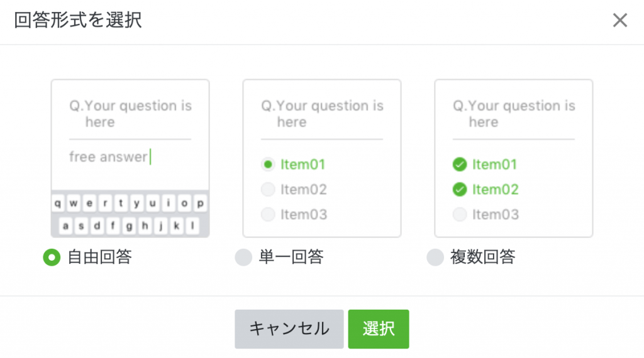Screen dimensions: 644x358
Task: Click the 'p' key on preview keyboard
Action: click(201, 203)
